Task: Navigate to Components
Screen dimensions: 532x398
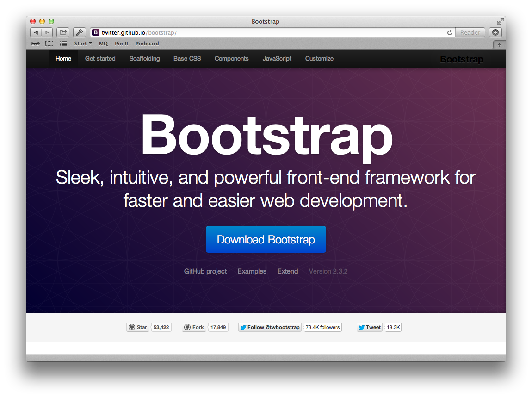Action: click(x=232, y=59)
